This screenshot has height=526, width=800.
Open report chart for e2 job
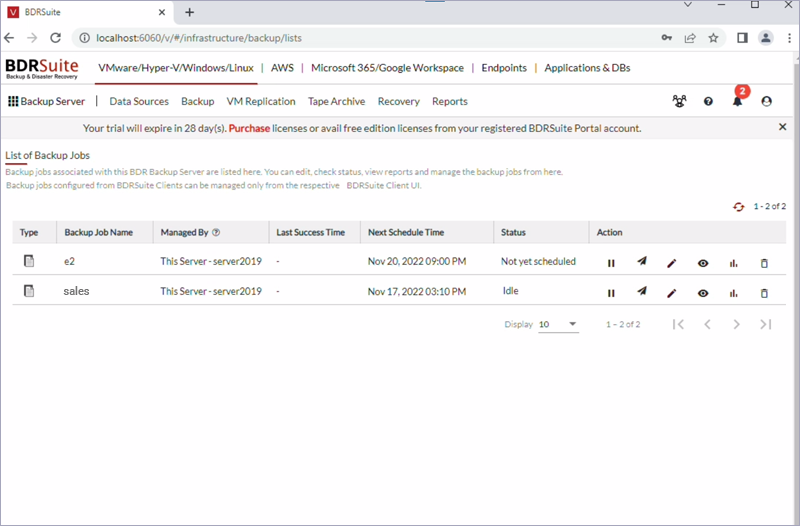tap(734, 263)
